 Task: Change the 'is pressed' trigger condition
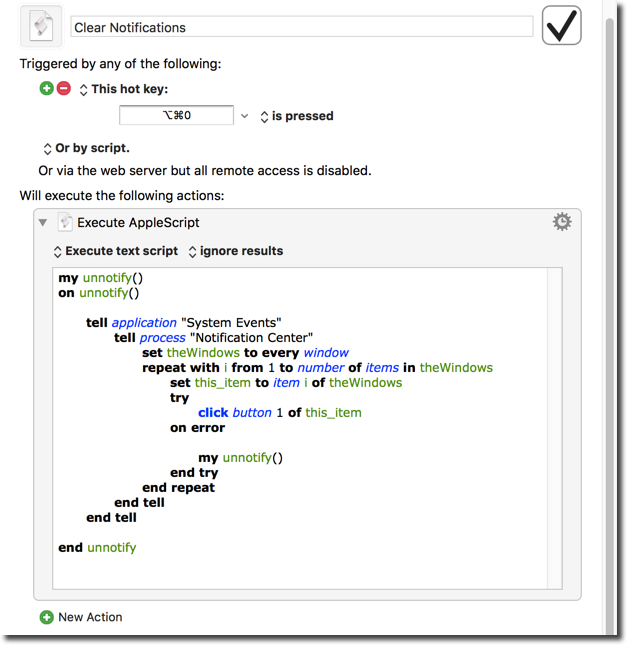[x=297, y=116]
